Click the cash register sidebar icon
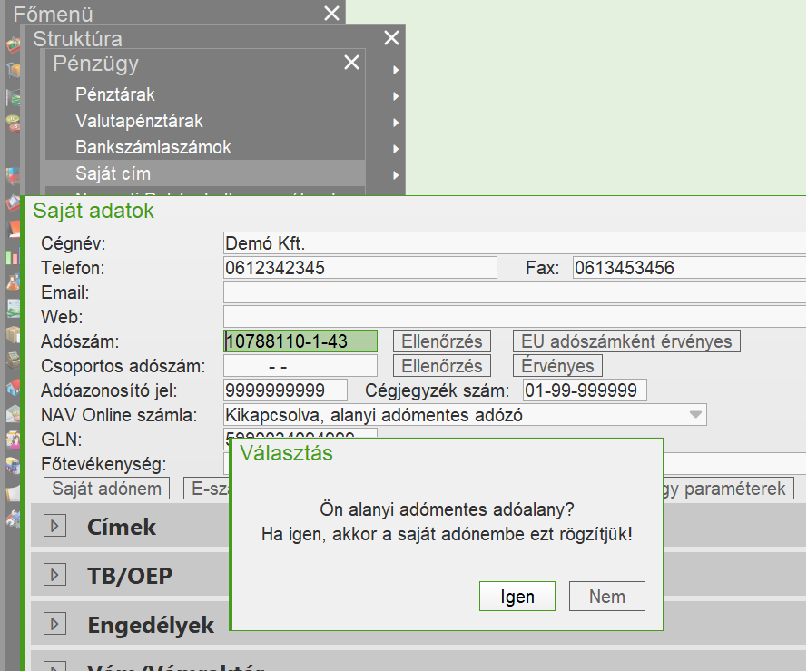The width and height of the screenshot is (807, 672). pyautogui.click(x=13, y=361)
